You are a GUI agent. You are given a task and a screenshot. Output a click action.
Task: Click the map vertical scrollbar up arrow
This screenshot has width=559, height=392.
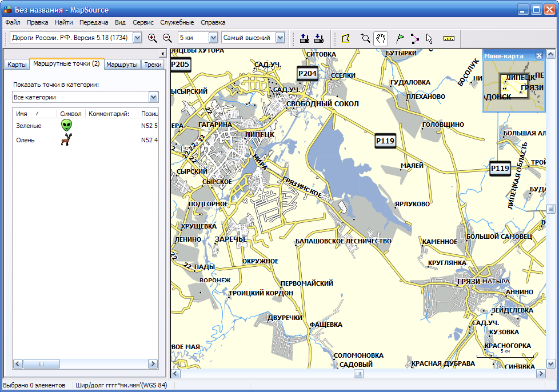(551, 54)
